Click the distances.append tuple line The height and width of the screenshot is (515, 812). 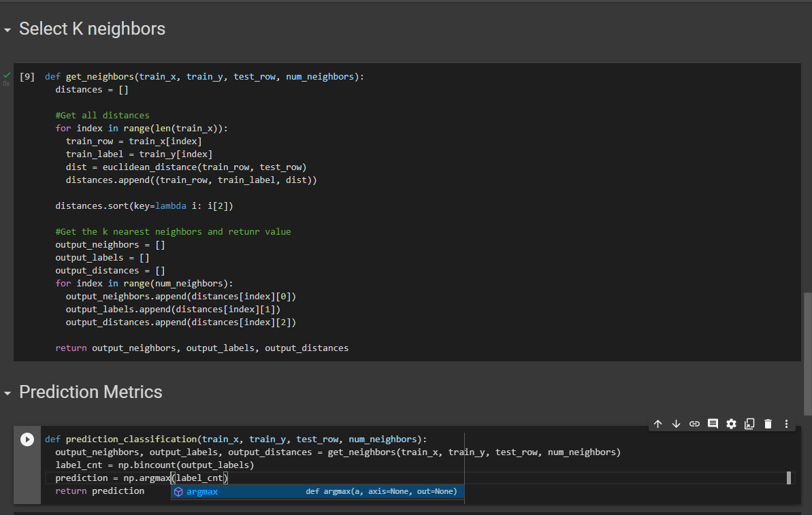191,180
